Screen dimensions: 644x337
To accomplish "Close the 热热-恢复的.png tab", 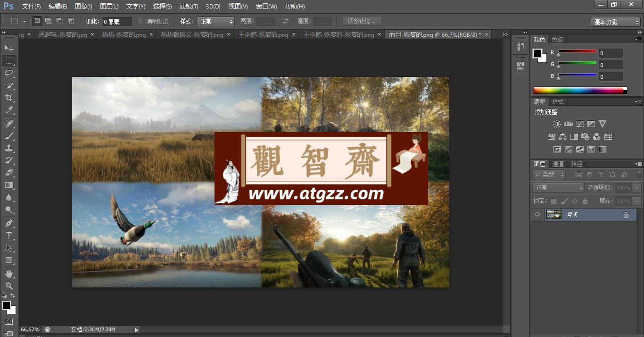I will pyautogui.click(x=151, y=34).
